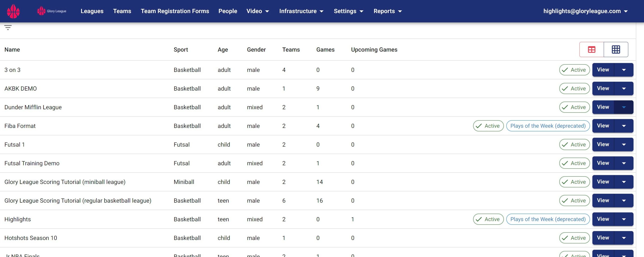
Task: Sort by the Upcoming Games column header
Action: pyautogui.click(x=374, y=49)
